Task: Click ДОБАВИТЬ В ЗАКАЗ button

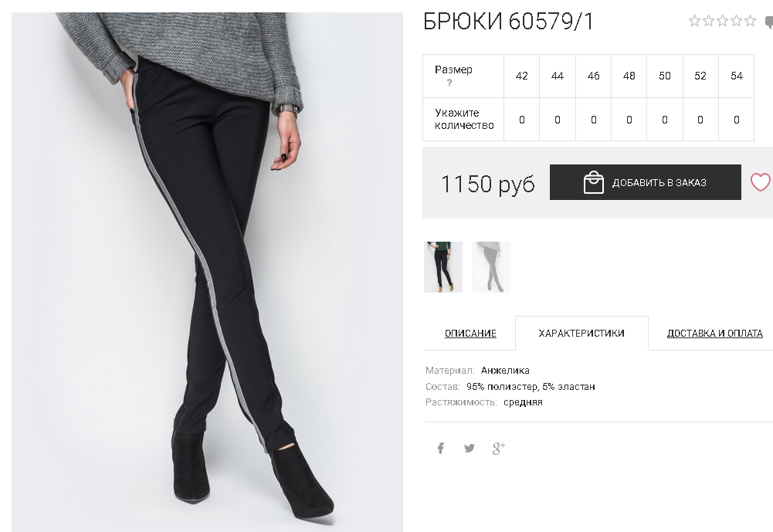Action: tap(646, 182)
